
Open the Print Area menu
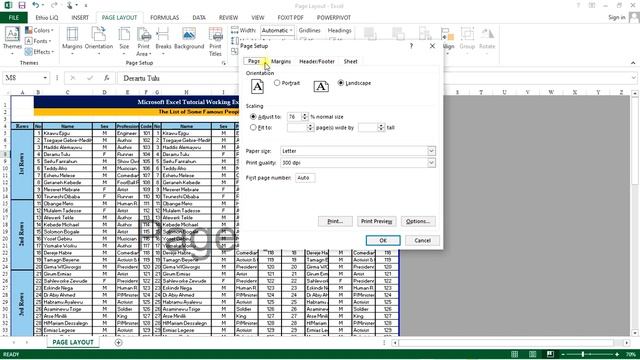pyautogui.click(x=144, y=41)
